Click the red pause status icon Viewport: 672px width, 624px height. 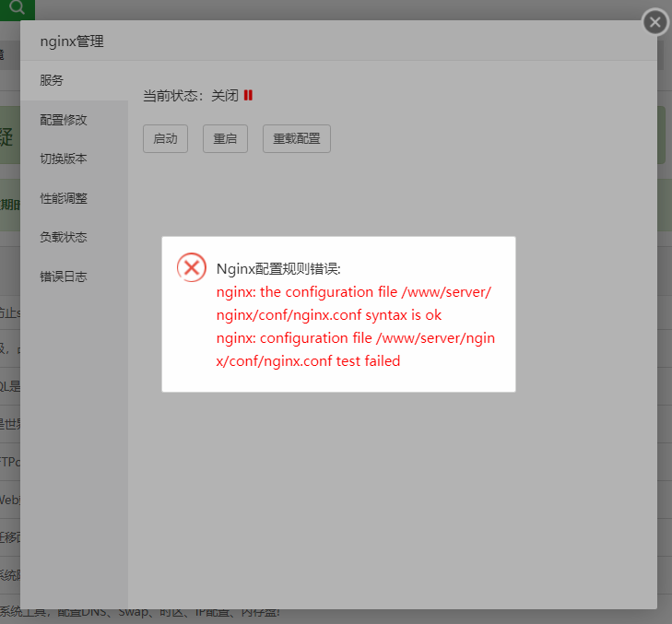point(248,95)
